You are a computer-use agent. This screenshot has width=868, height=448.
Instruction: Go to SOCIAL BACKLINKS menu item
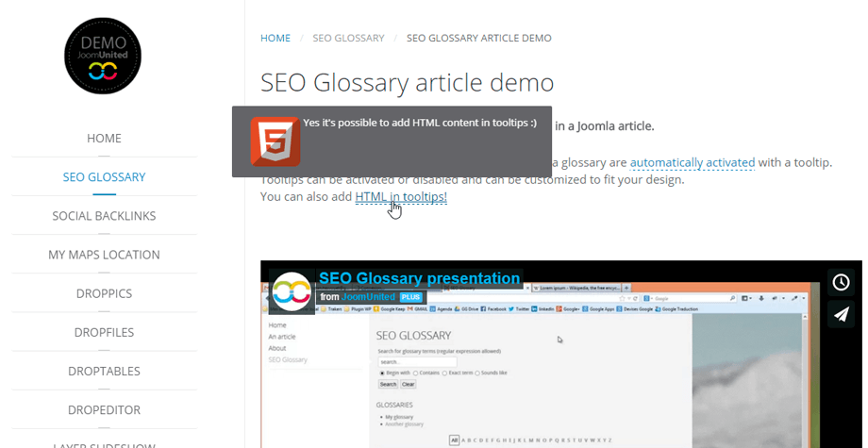tap(104, 216)
